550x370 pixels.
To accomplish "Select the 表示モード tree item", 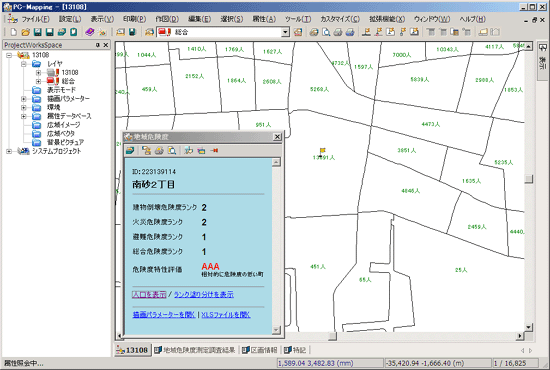I will click(x=61, y=90).
